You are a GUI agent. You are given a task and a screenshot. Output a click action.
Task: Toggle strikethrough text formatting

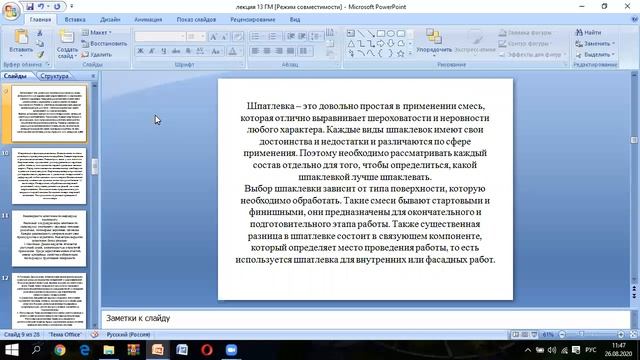[x=176, y=51]
